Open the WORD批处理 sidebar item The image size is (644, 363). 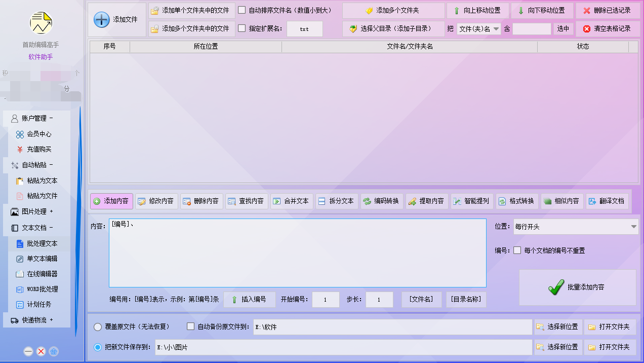click(42, 289)
